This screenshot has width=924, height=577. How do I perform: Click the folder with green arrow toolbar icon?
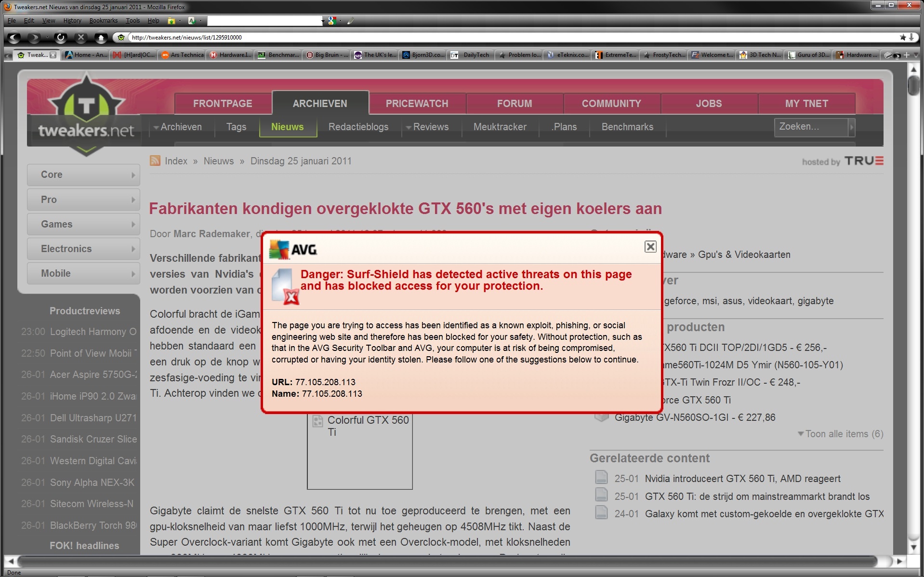172,21
